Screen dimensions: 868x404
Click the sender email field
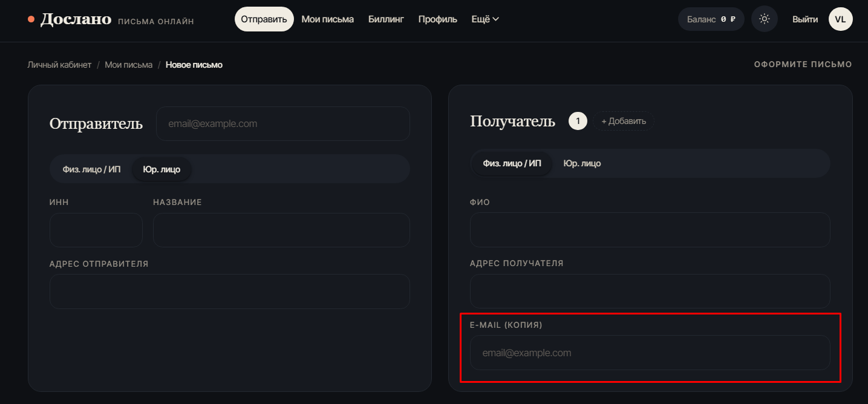282,124
